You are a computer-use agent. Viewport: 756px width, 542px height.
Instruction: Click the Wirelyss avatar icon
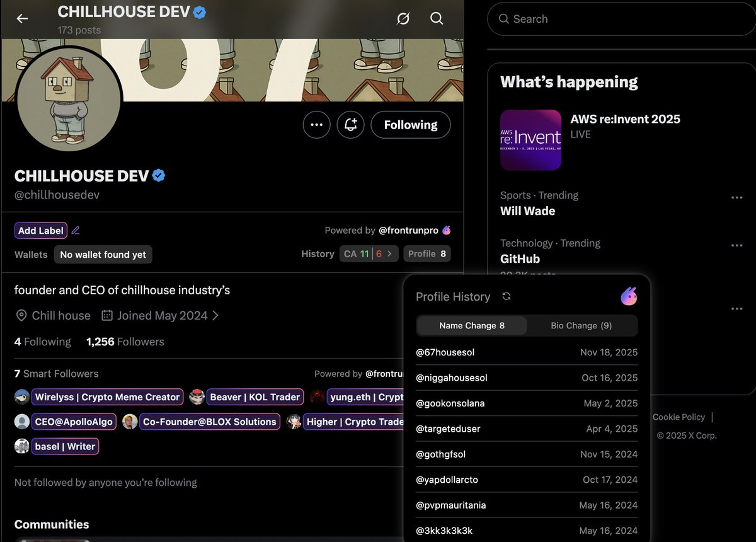(22, 397)
